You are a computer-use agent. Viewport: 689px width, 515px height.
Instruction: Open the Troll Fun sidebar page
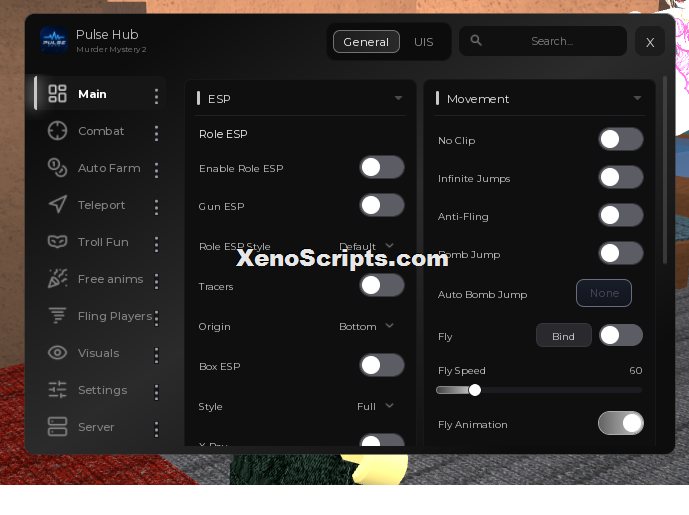tap(103, 242)
